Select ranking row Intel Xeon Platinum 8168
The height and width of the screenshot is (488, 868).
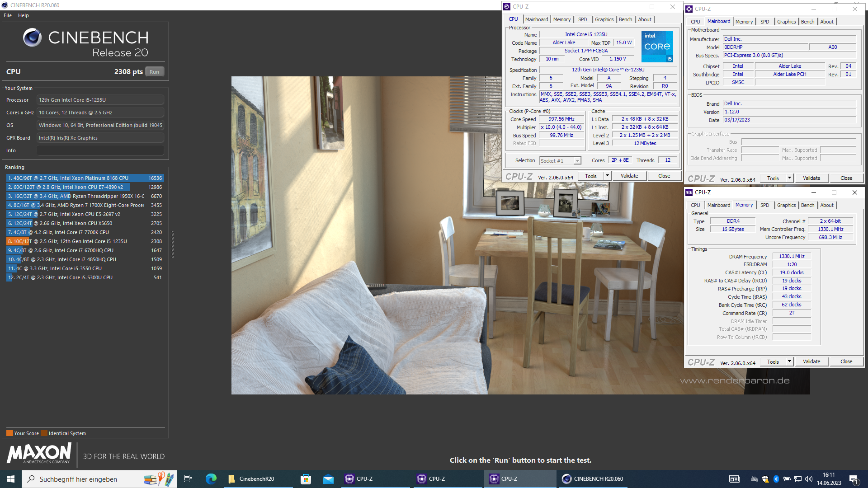point(85,178)
